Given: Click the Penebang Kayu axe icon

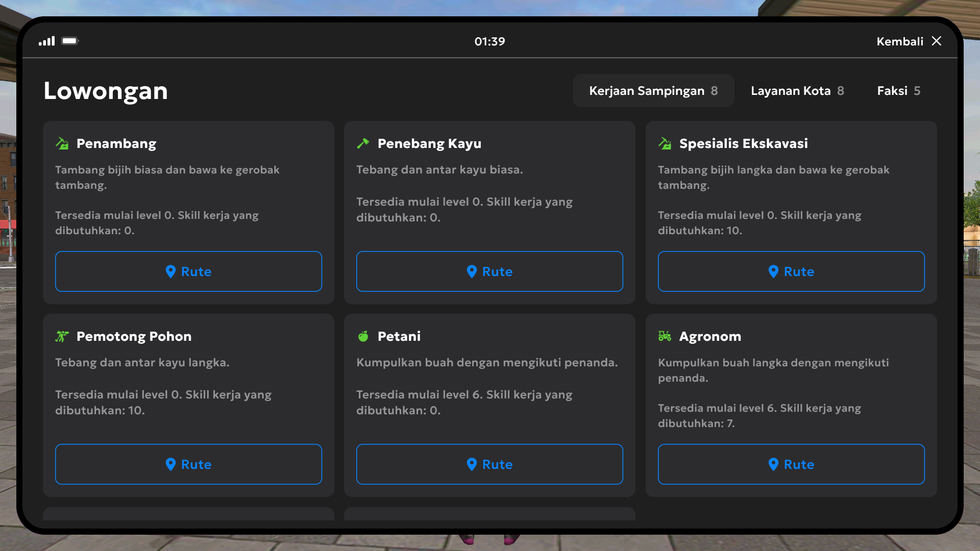Looking at the screenshot, I should [363, 143].
